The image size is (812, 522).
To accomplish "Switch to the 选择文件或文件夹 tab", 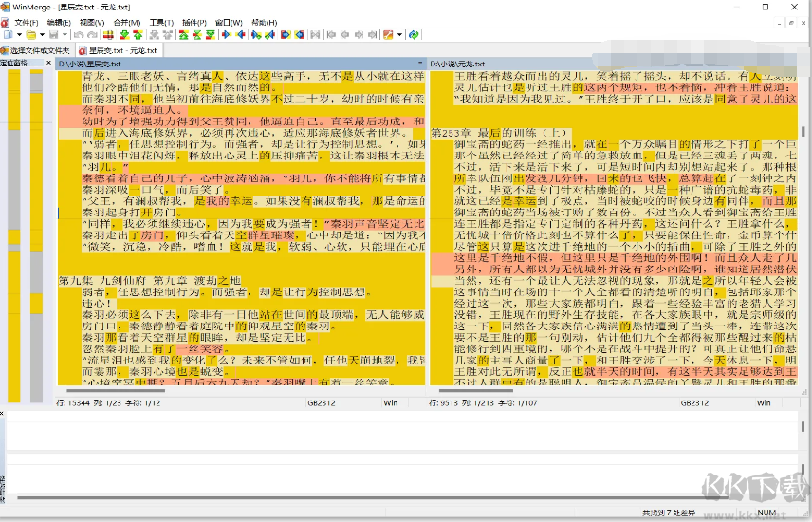I will pyautogui.click(x=37, y=49).
